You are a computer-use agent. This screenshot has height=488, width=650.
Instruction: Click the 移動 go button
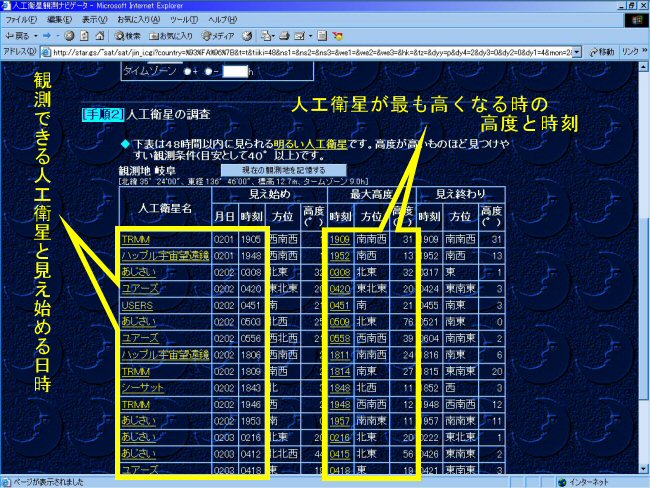[x=601, y=52]
